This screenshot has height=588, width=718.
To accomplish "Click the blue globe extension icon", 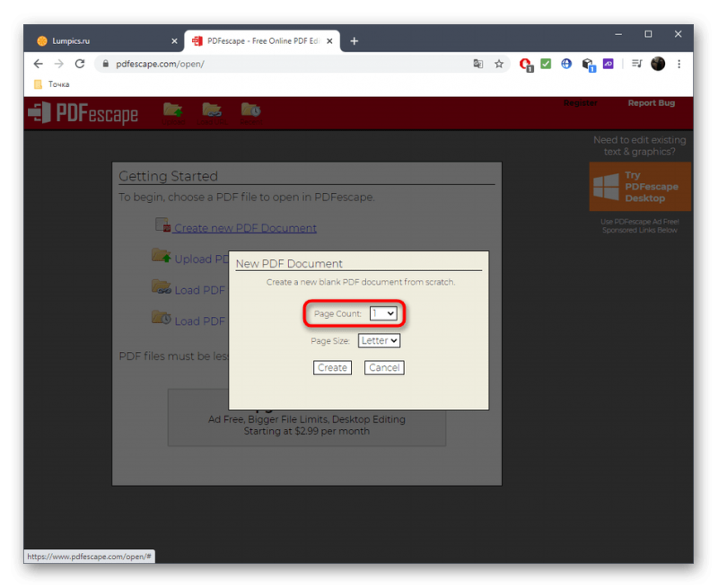I will coord(566,64).
